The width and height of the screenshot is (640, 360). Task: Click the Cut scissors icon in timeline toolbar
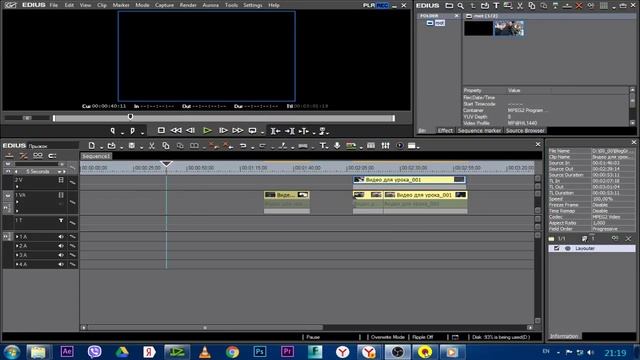pyautogui.click(x=151, y=146)
